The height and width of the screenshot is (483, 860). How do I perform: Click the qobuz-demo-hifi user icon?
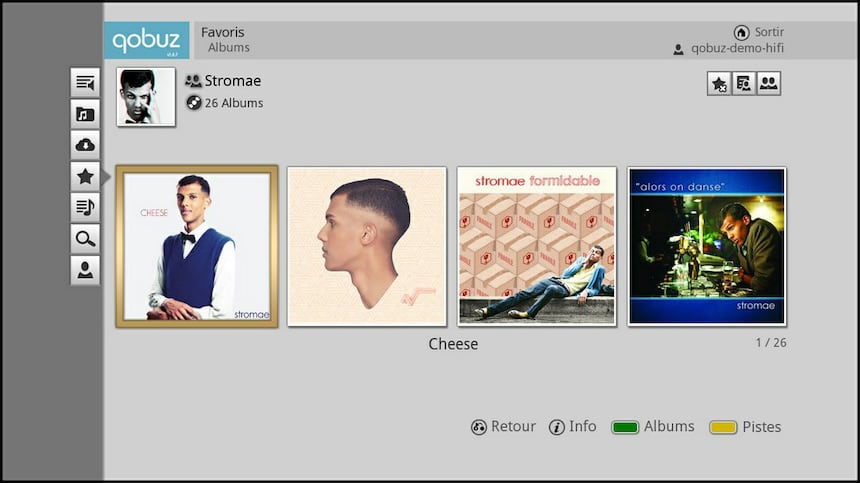[678, 49]
